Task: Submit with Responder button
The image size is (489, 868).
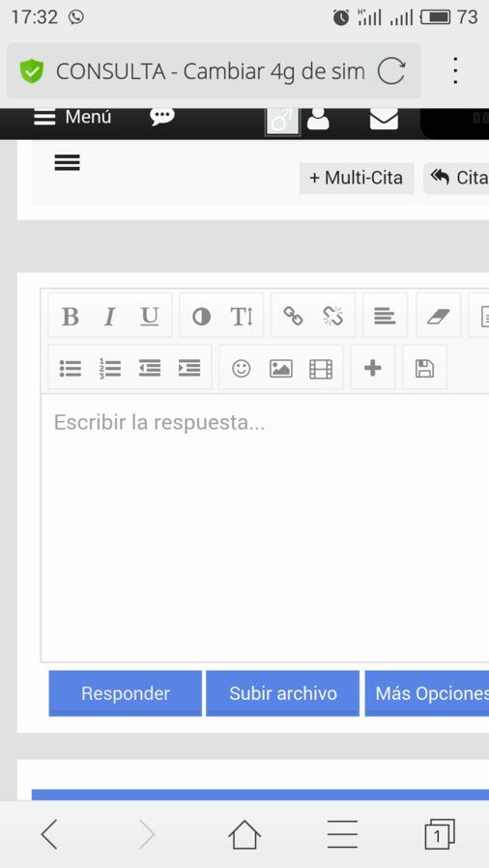Action: tap(126, 693)
